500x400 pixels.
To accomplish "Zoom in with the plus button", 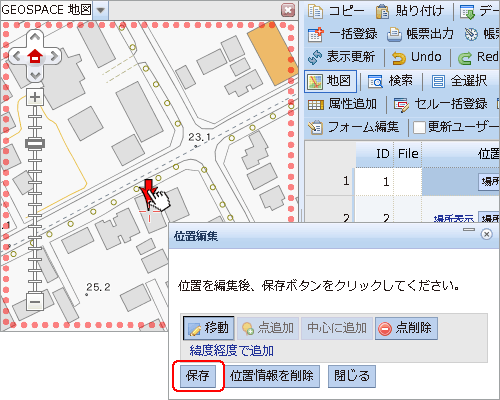I will pos(35,97).
